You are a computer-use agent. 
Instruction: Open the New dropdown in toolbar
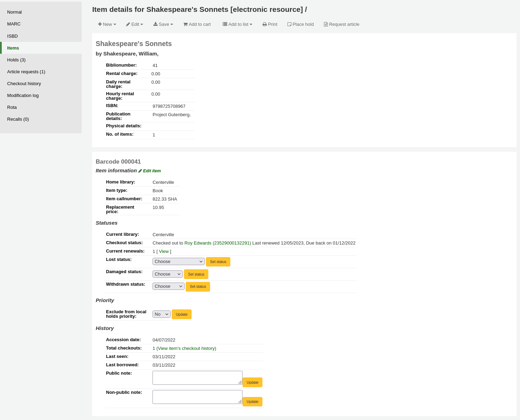(x=107, y=24)
